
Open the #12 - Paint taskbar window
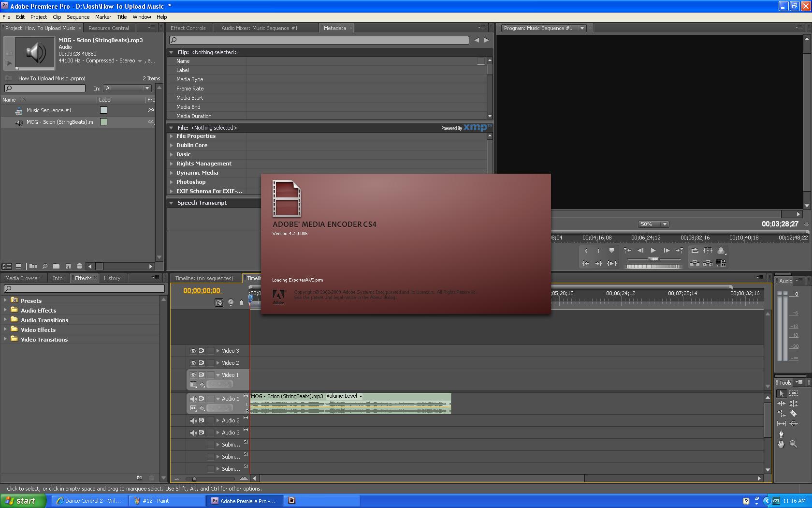(x=167, y=501)
